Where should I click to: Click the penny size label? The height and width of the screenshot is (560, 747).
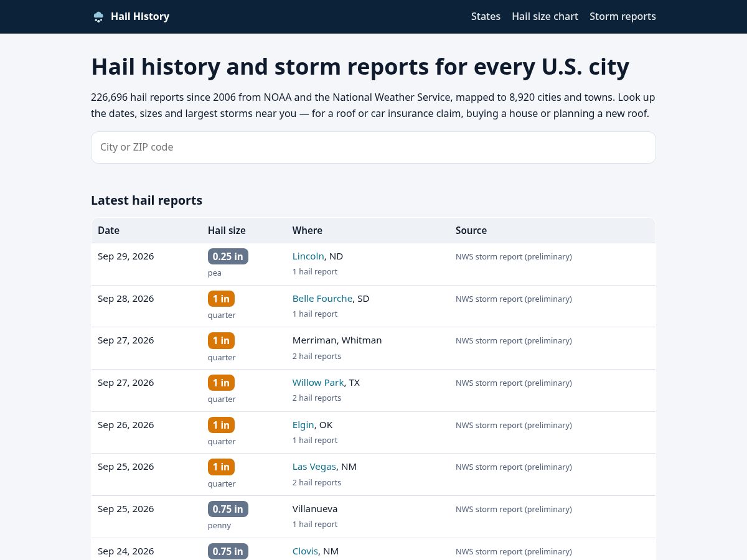[219, 526]
